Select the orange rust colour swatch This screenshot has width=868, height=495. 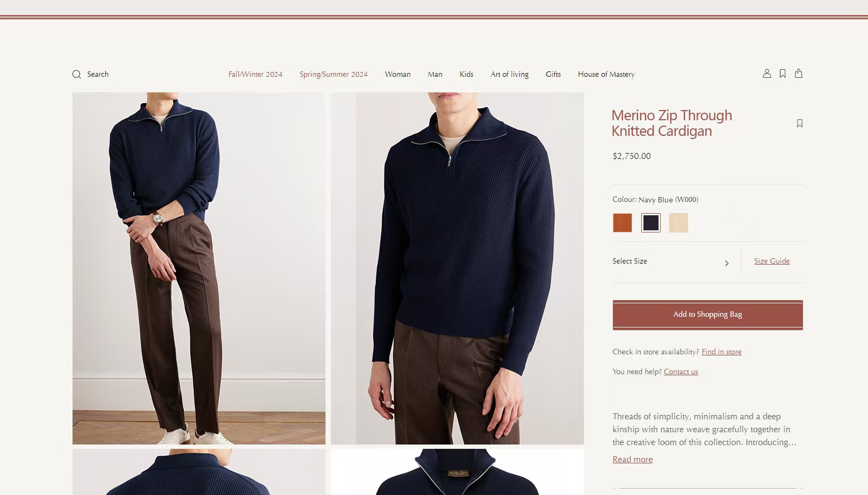point(623,223)
